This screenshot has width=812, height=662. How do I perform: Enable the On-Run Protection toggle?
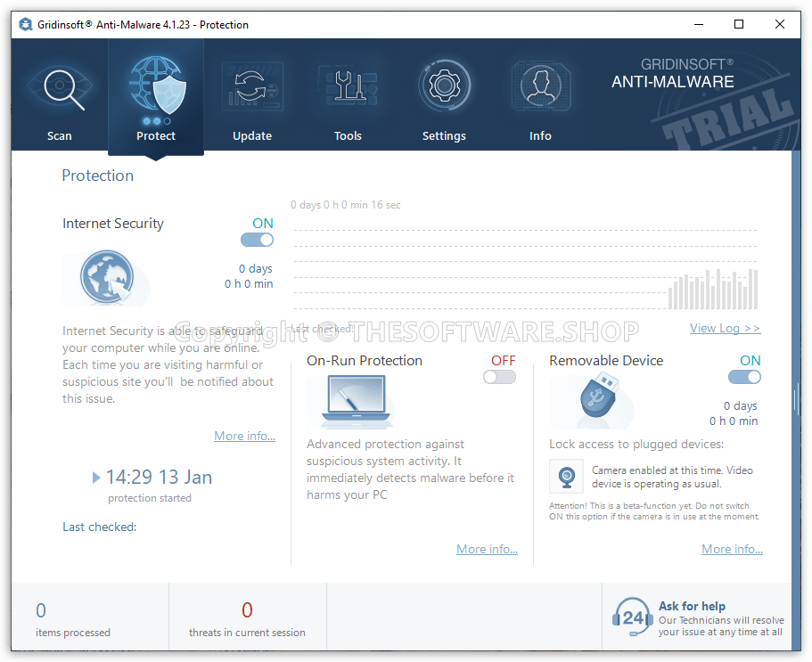[x=499, y=377]
